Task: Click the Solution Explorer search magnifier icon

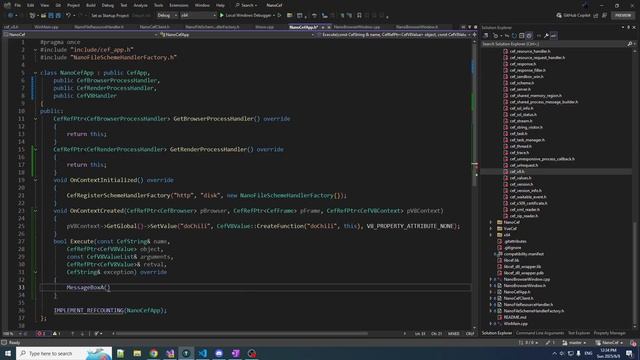Action: pos(630,44)
